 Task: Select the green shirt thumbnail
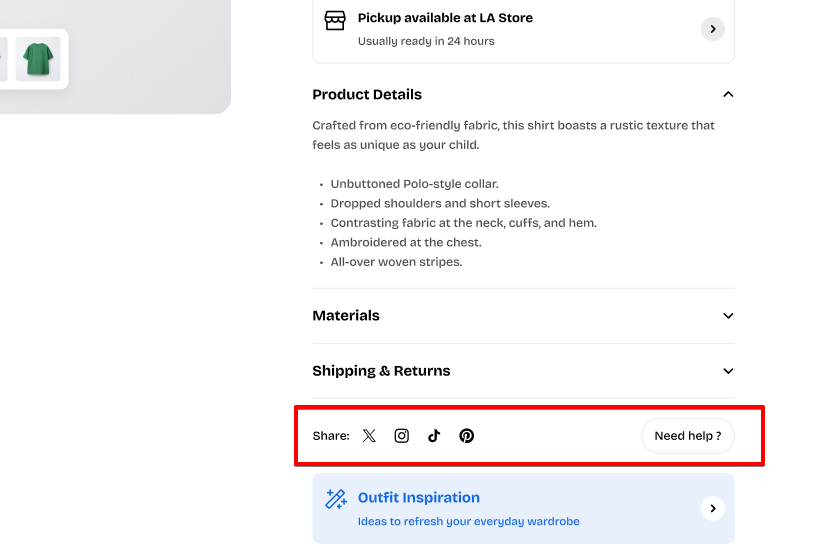(38, 59)
